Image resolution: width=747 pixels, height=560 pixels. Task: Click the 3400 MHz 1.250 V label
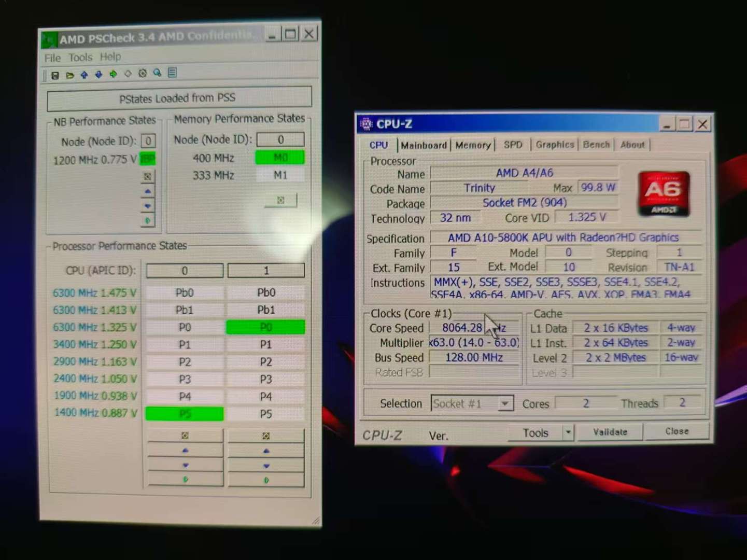pyautogui.click(x=95, y=344)
